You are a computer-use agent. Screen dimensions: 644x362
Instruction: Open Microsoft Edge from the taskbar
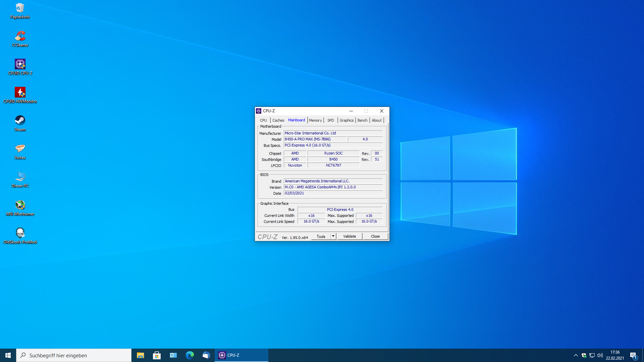pyautogui.click(x=190, y=355)
